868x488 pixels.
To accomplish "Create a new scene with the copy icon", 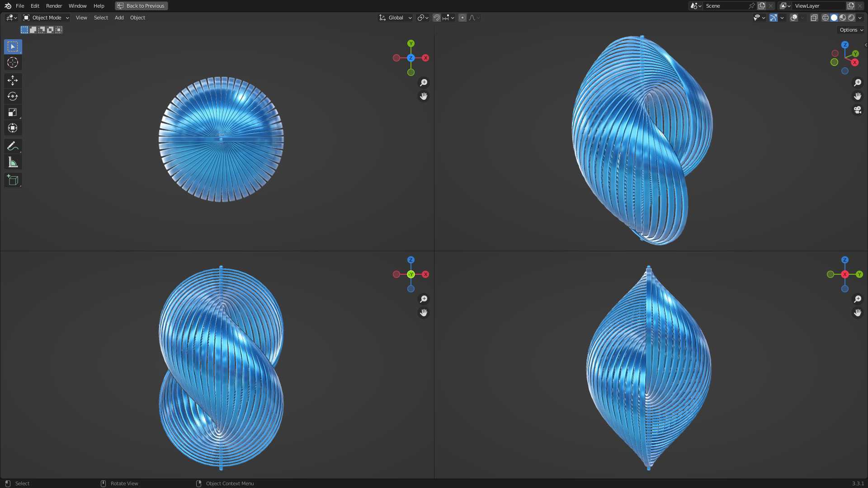I will (762, 6).
